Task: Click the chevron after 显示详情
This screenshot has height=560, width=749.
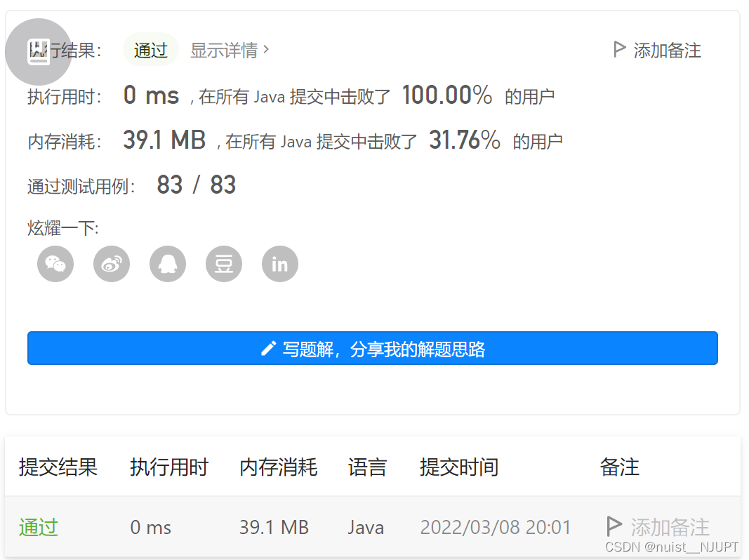Action: (x=265, y=48)
